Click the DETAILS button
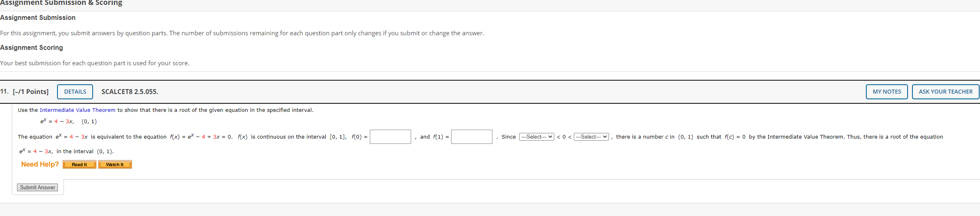 click(75, 92)
